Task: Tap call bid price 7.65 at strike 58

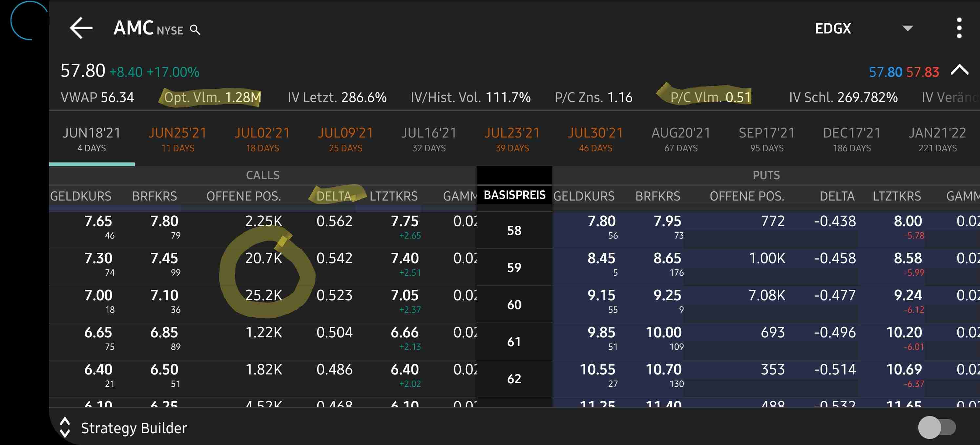Action: (x=98, y=222)
